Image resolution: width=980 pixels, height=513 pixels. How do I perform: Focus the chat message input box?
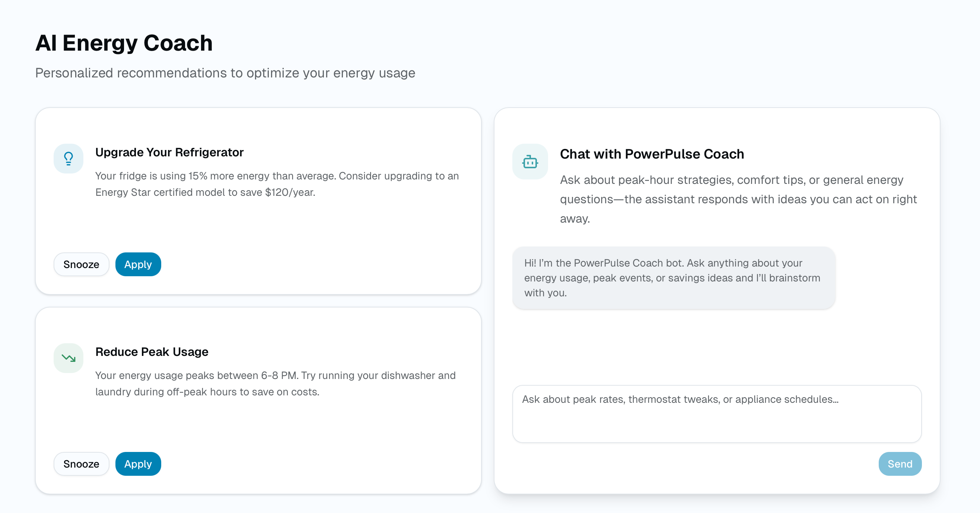pos(717,413)
